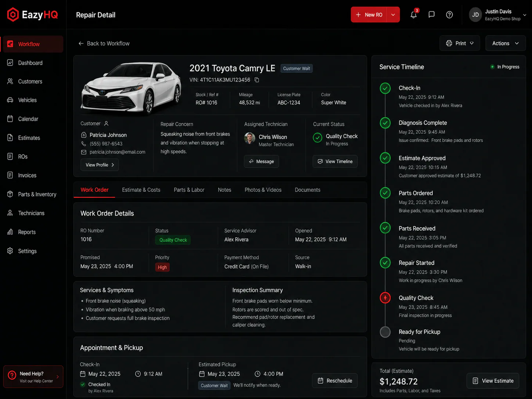Click the Check-In timeline checkmark
The height and width of the screenshot is (399, 532).
(385, 88)
